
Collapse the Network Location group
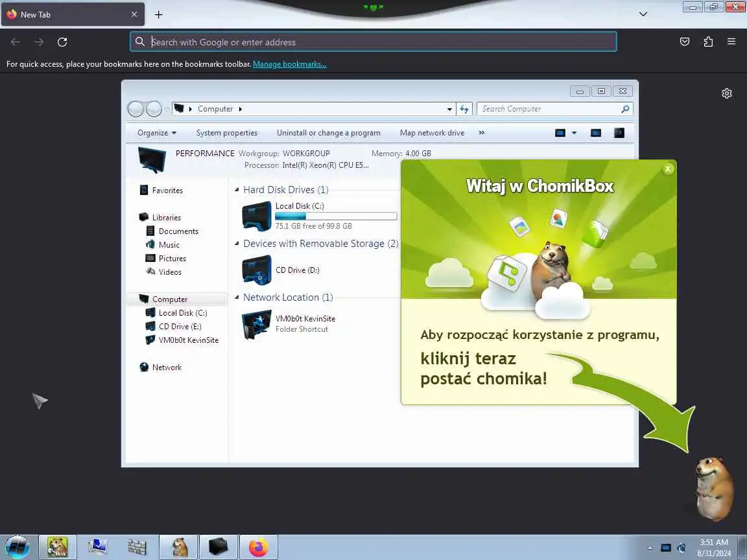(237, 297)
